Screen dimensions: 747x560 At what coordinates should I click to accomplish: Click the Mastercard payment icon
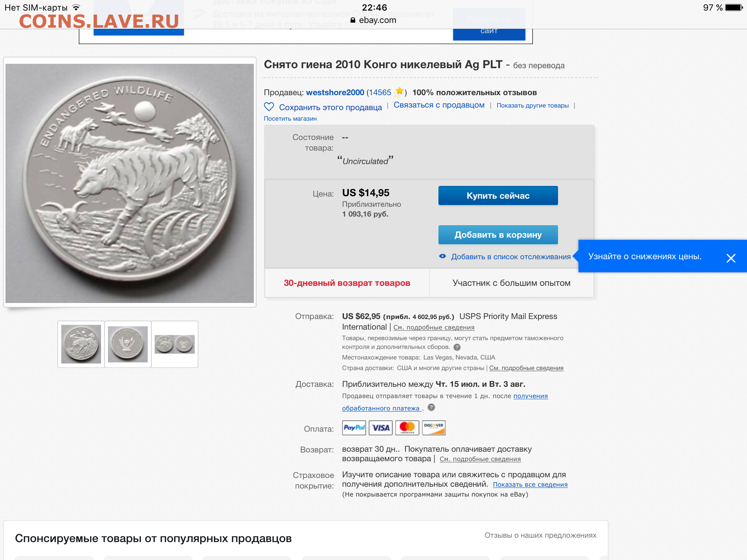click(x=407, y=428)
